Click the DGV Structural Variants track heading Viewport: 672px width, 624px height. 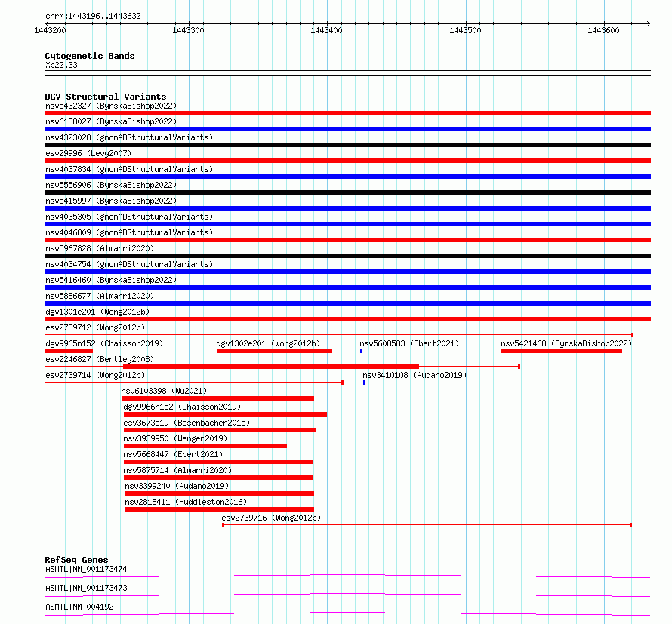(x=106, y=97)
